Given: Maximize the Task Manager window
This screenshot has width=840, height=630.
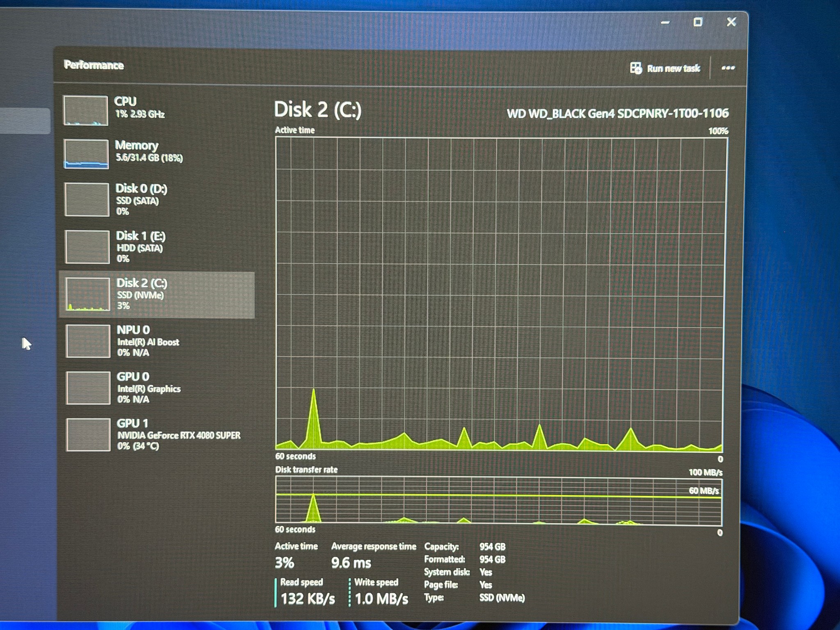Looking at the screenshot, I should [x=698, y=22].
